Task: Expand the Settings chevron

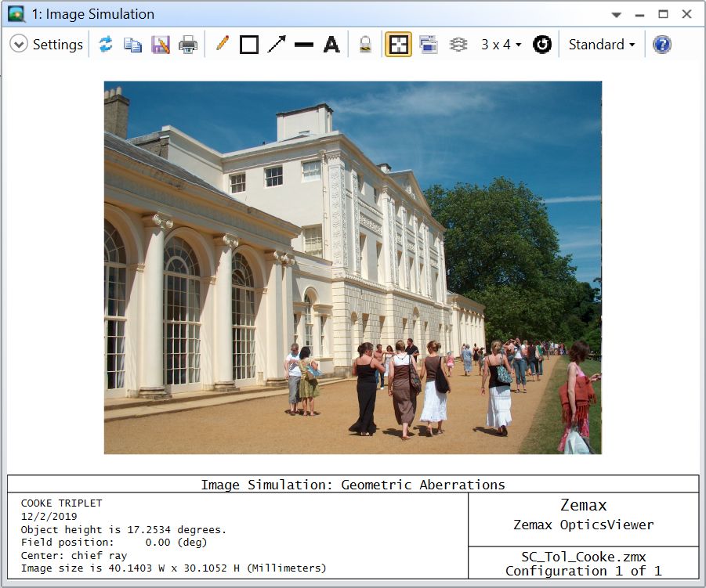Action: click(19, 45)
